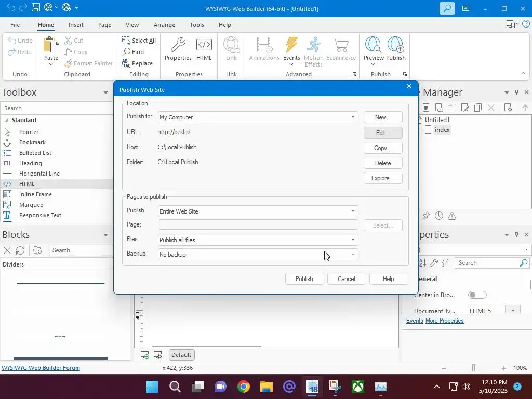Click the Preview globe icon
Viewport: 532px width, 399px height.
373,45
